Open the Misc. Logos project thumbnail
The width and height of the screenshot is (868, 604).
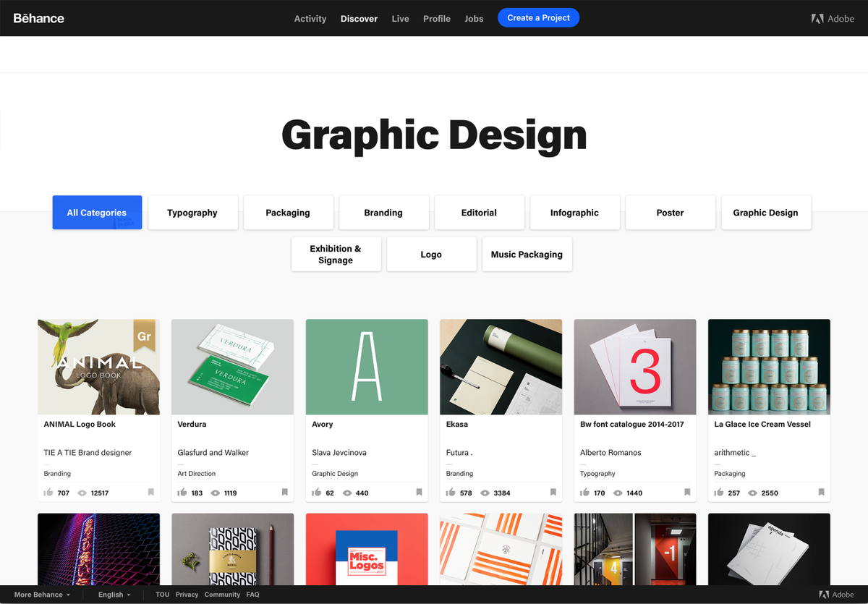[x=367, y=549]
